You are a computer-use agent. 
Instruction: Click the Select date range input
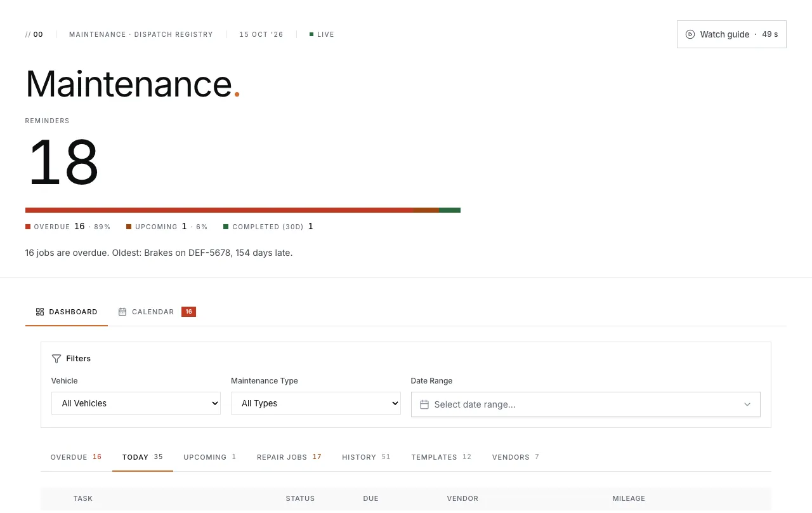click(x=586, y=404)
